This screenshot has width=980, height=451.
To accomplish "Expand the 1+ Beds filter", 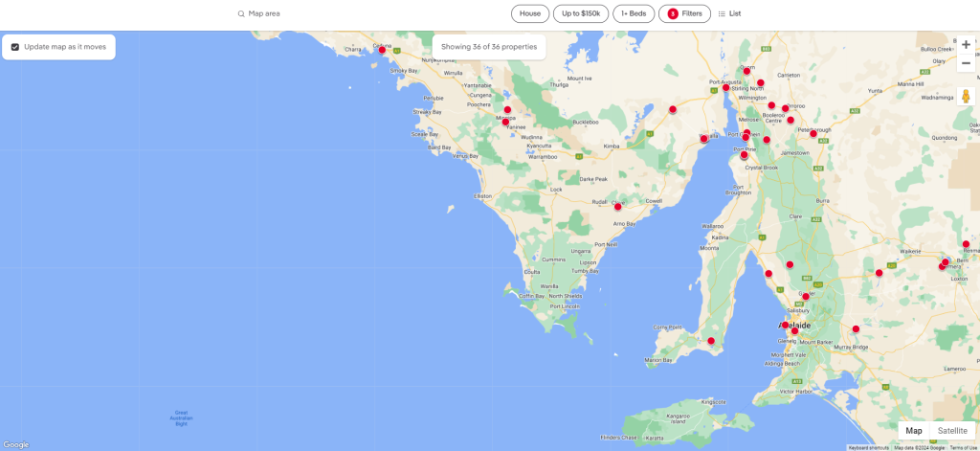I will click(634, 13).
